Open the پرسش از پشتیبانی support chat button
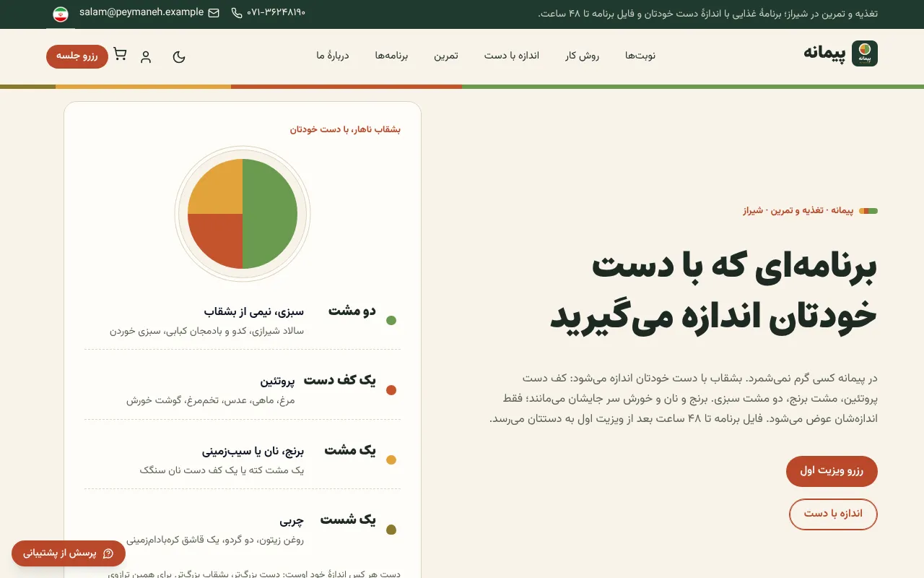The height and width of the screenshot is (578, 924). click(x=69, y=553)
